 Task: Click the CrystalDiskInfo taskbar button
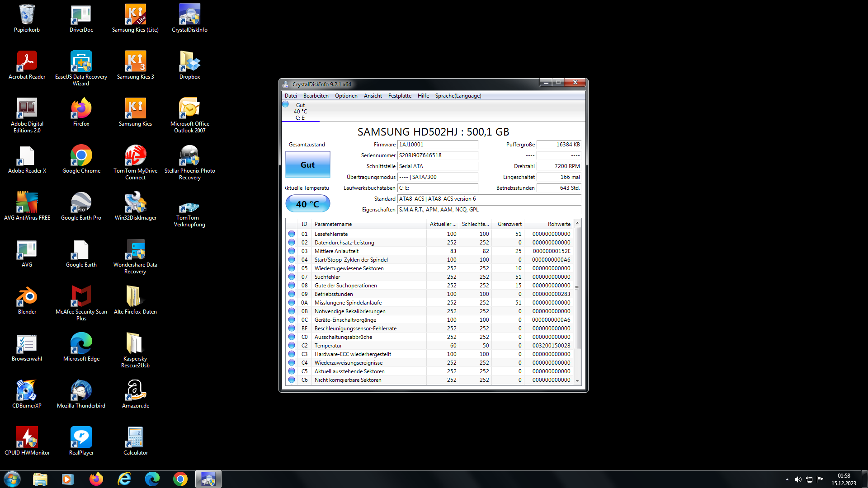tap(208, 479)
